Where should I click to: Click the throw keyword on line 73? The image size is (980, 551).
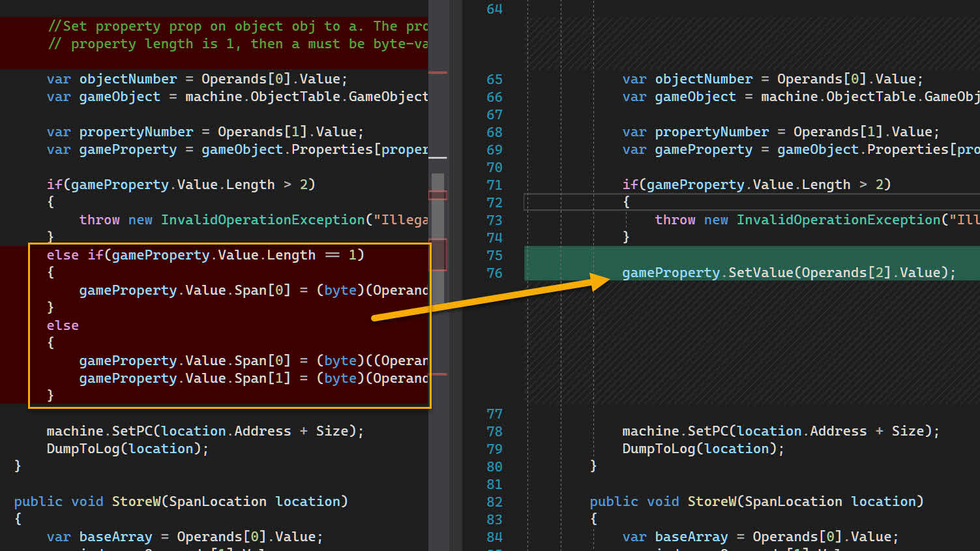(675, 220)
